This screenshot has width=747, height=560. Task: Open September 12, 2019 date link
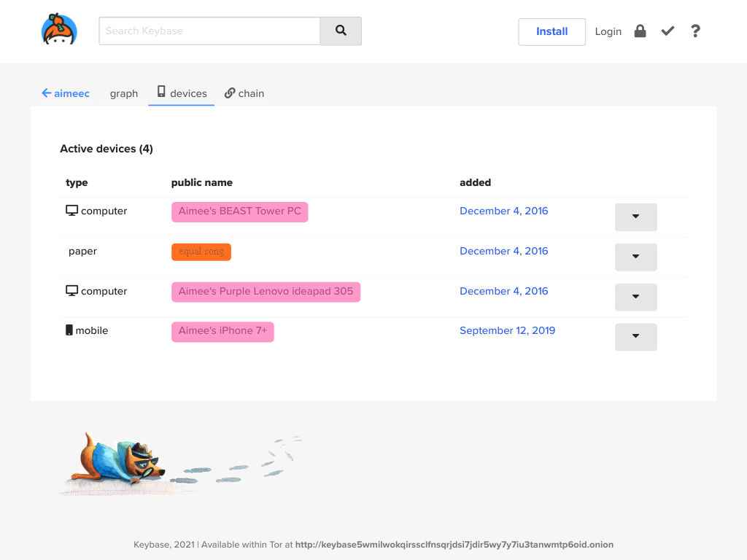pos(508,330)
